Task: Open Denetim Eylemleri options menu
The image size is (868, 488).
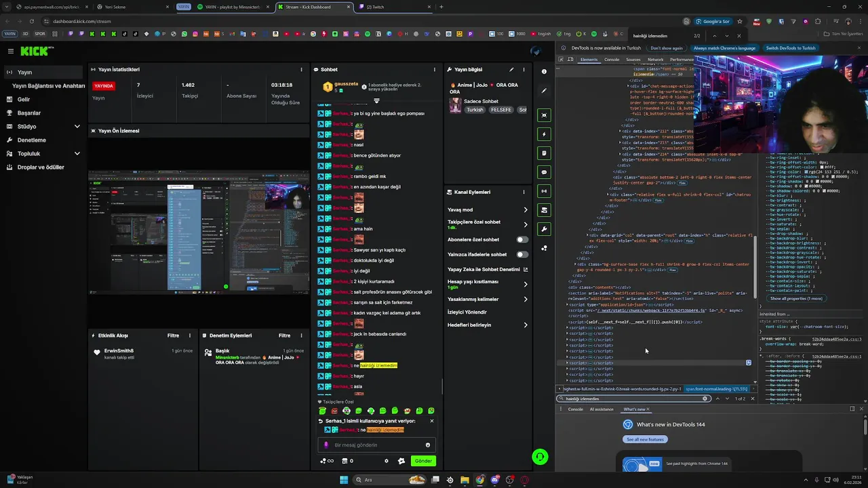Action: click(301, 335)
